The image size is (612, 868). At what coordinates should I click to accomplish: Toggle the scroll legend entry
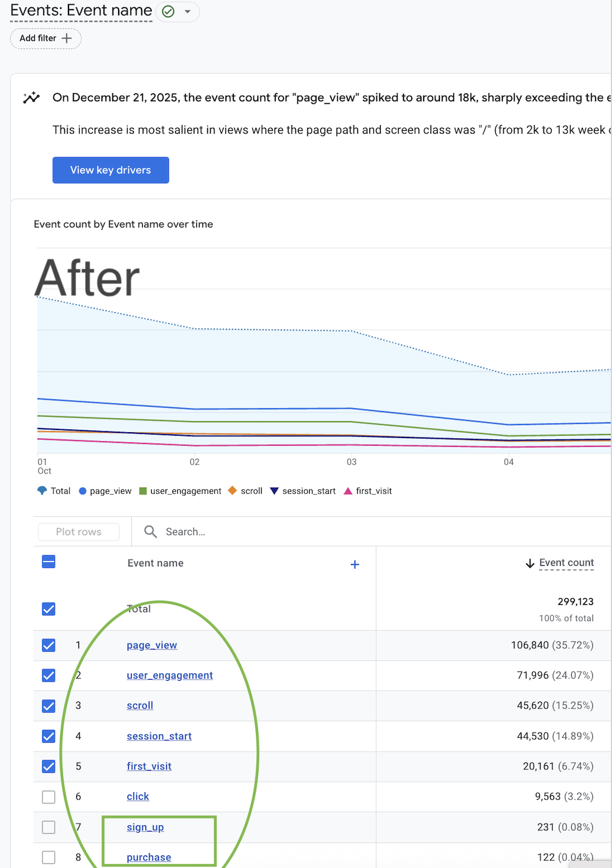(245, 491)
